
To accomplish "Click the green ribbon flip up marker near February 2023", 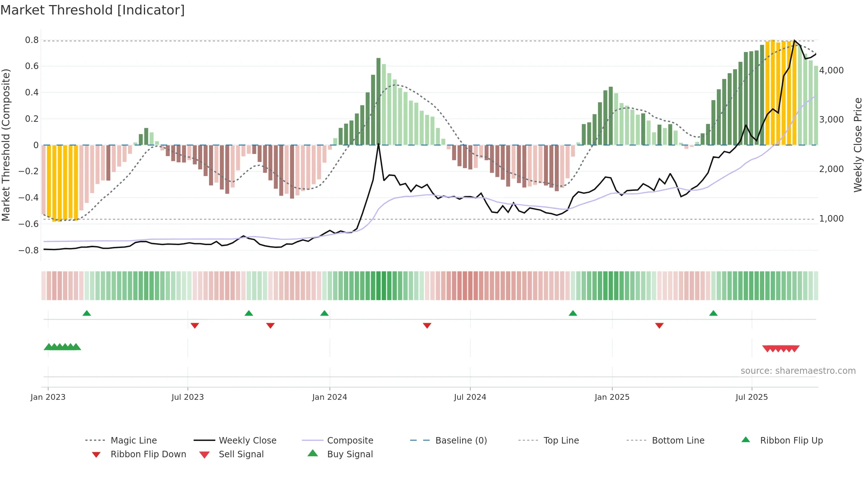I will [x=87, y=313].
